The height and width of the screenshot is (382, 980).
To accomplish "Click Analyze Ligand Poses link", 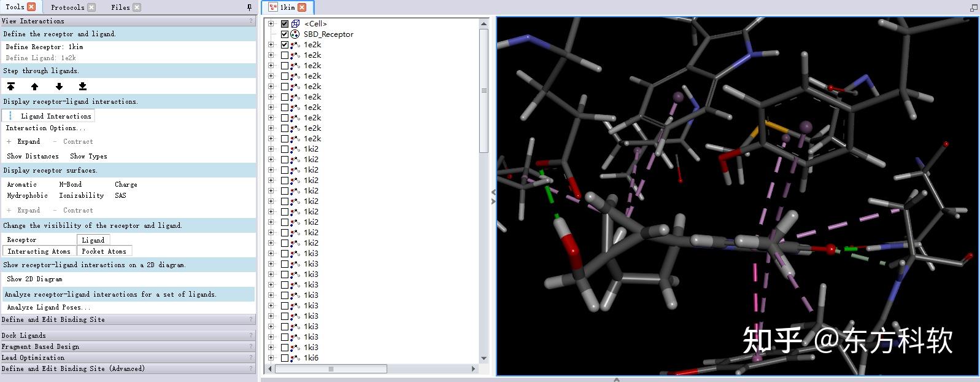I will coord(48,307).
